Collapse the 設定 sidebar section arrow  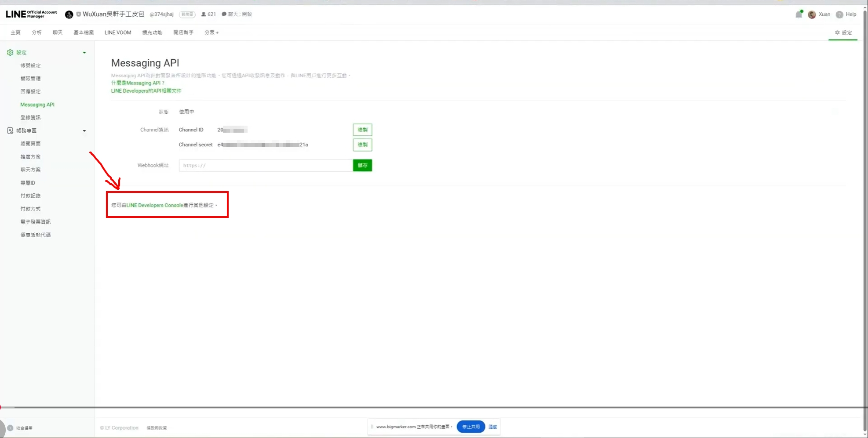(84, 53)
